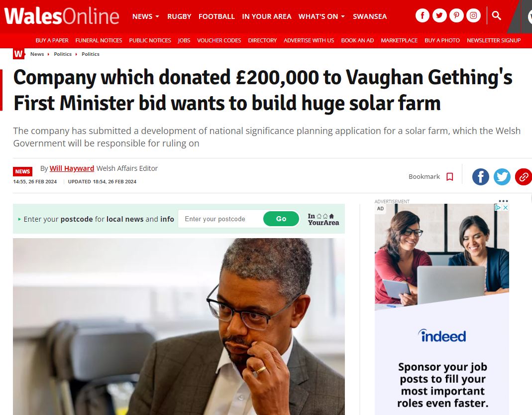
Task: Open the ad options three-dot menu
Action: (503, 201)
